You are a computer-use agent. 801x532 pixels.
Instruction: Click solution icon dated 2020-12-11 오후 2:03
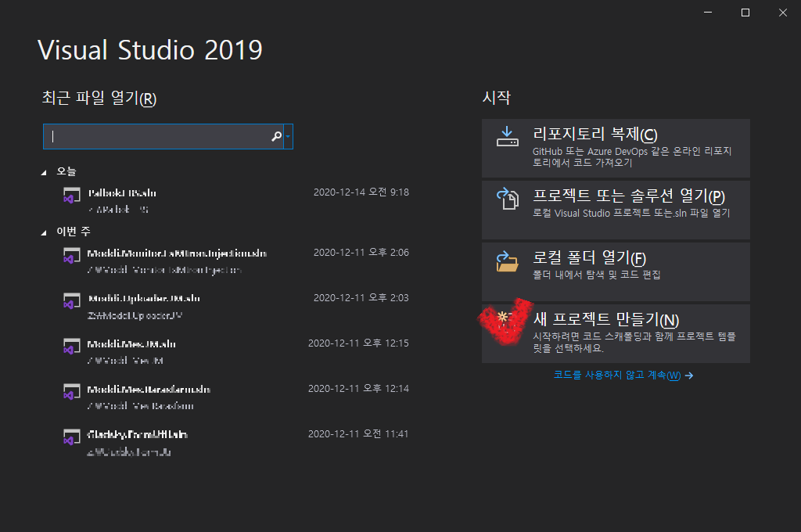click(71, 301)
